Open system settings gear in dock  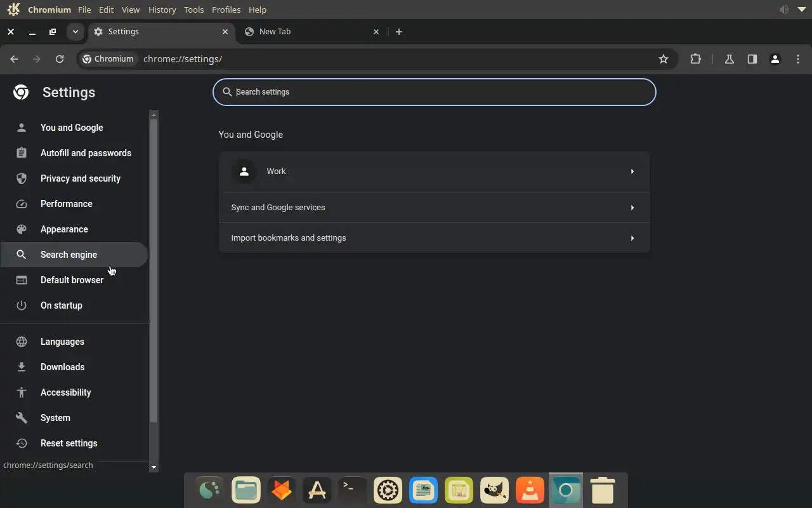[x=388, y=490]
